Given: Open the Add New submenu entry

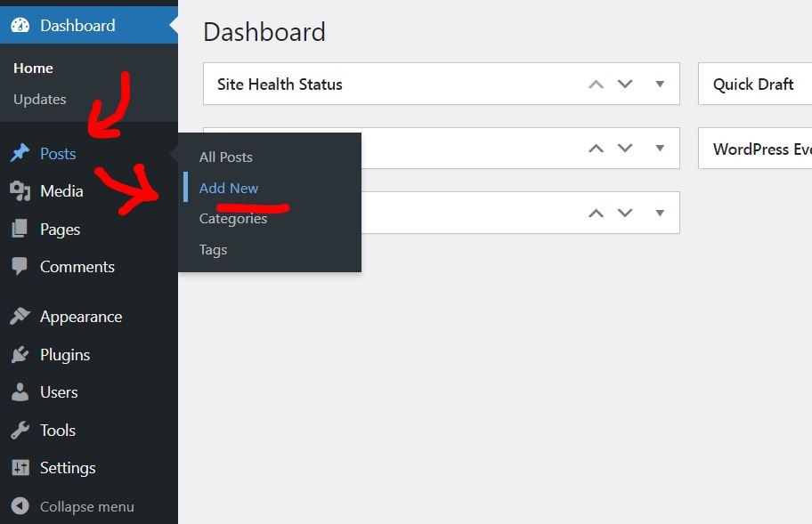Looking at the screenshot, I should [x=229, y=188].
